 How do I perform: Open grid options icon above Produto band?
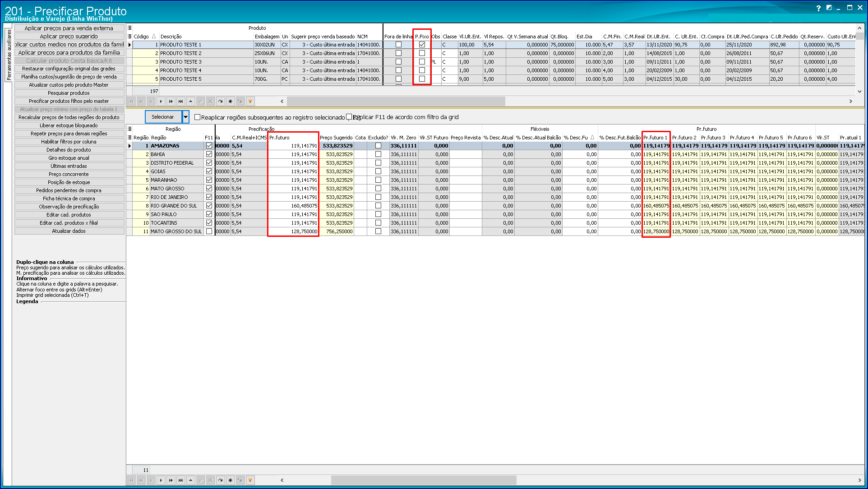[x=129, y=28]
